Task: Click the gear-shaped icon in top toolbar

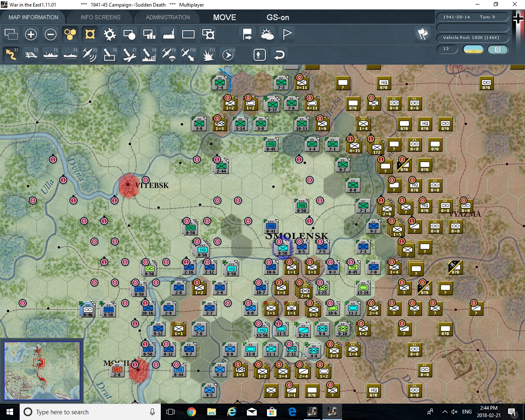Action: coord(110,34)
